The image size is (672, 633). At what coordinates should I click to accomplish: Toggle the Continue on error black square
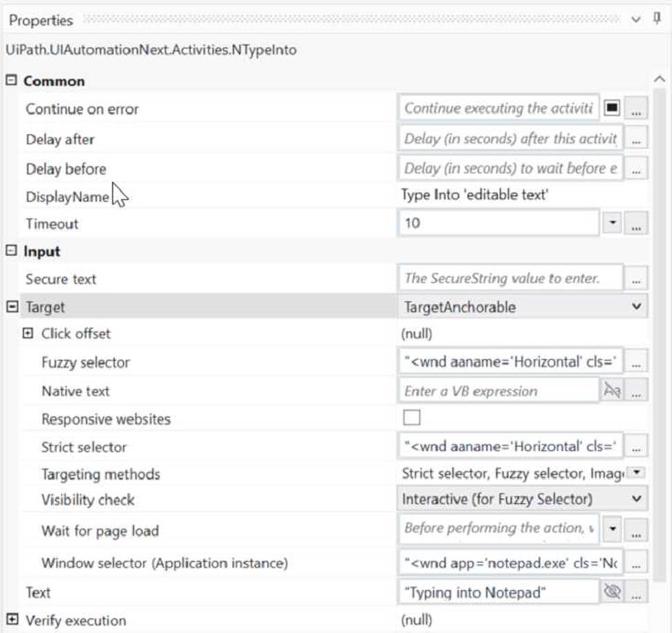pyautogui.click(x=612, y=108)
